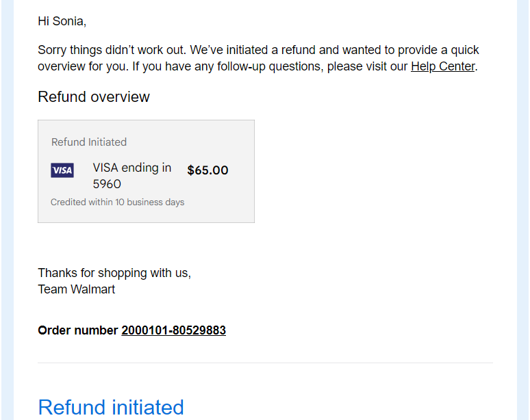Click the card digits 5960
The image size is (530, 420).
pos(107,184)
